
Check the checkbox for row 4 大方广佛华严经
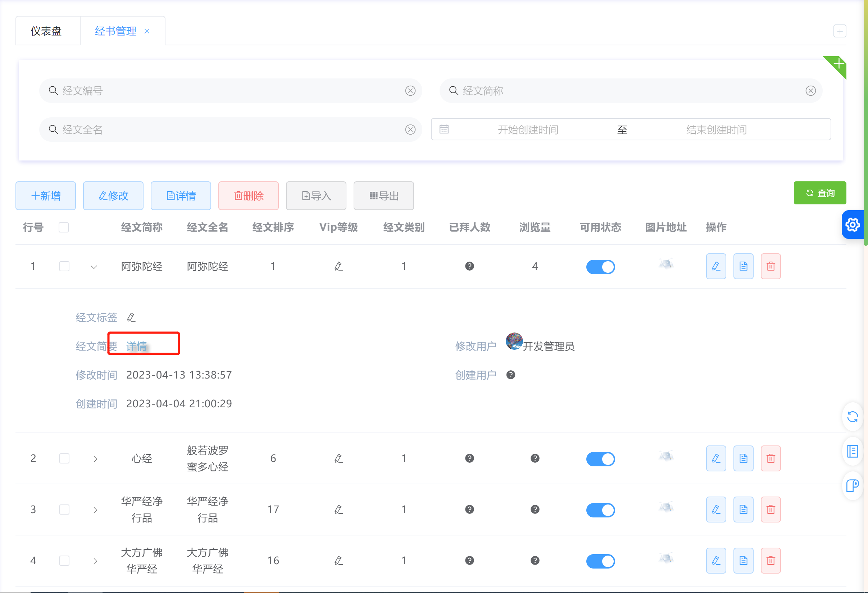[x=64, y=561]
